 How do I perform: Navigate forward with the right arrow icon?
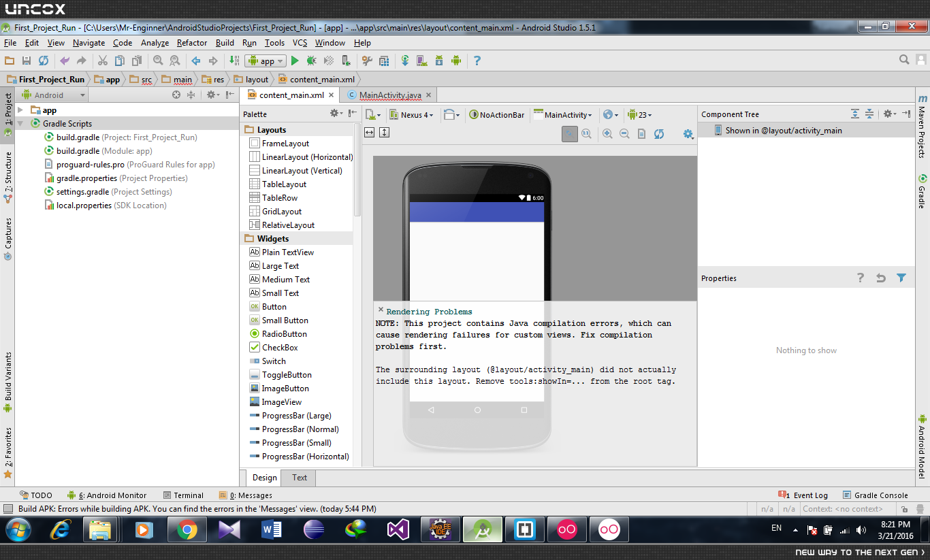pyautogui.click(x=213, y=61)
